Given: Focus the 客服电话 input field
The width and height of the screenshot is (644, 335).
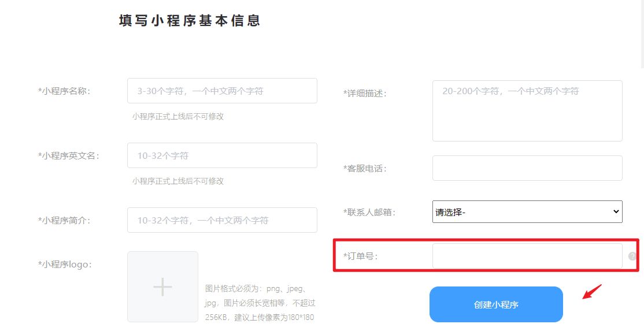Looking at the screenshot, I should [x=527, y=168].
